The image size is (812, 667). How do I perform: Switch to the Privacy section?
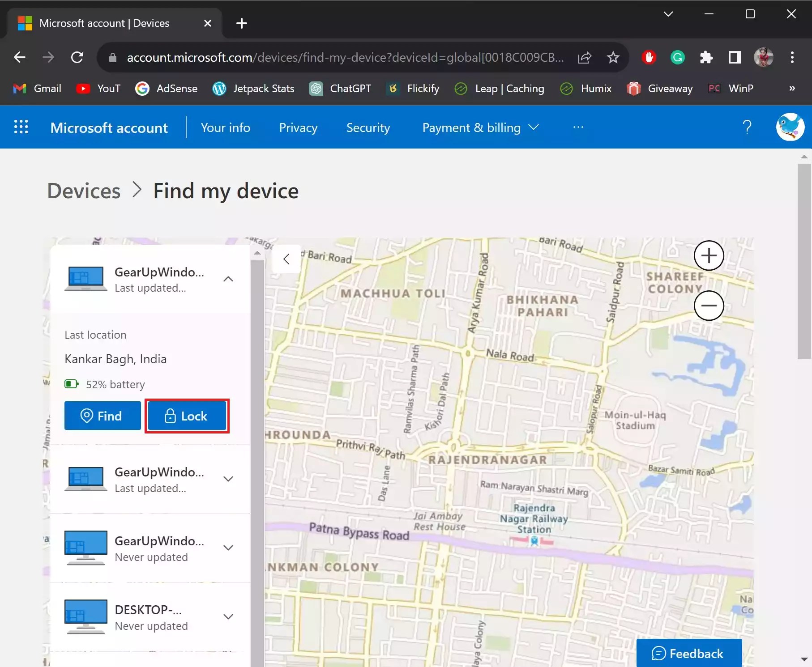(x=298, y=127)
